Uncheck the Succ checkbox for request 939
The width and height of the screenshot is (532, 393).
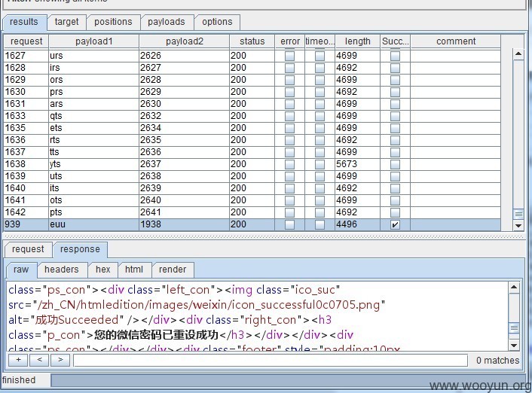[395, 224]
